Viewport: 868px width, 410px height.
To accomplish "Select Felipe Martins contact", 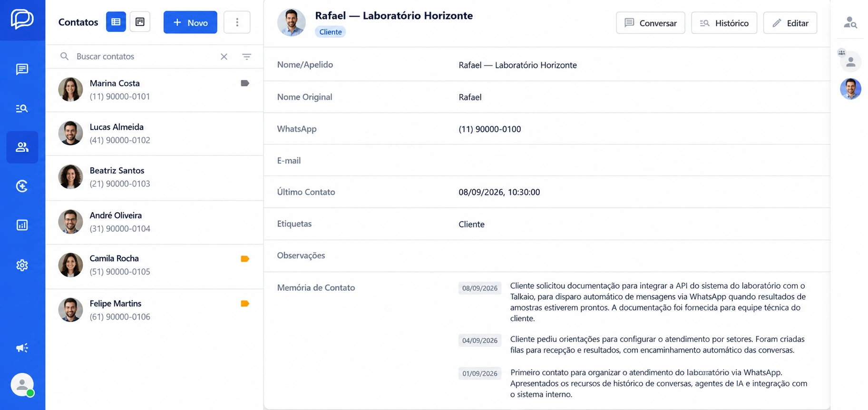I will (x=154, y=310).
